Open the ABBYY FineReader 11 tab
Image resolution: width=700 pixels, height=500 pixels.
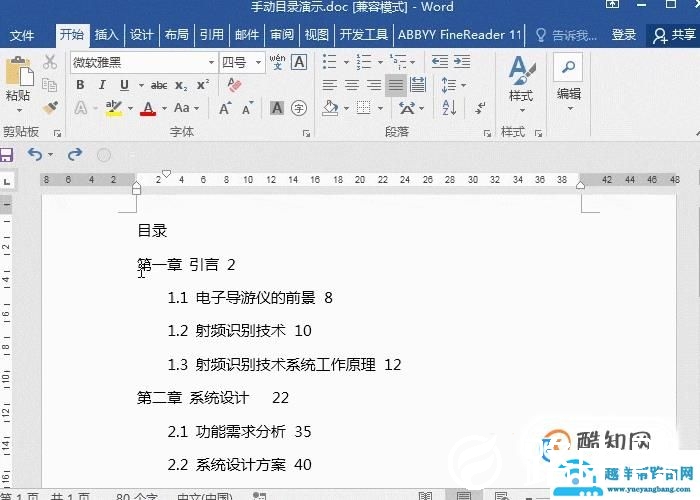(x=459, y=35)
